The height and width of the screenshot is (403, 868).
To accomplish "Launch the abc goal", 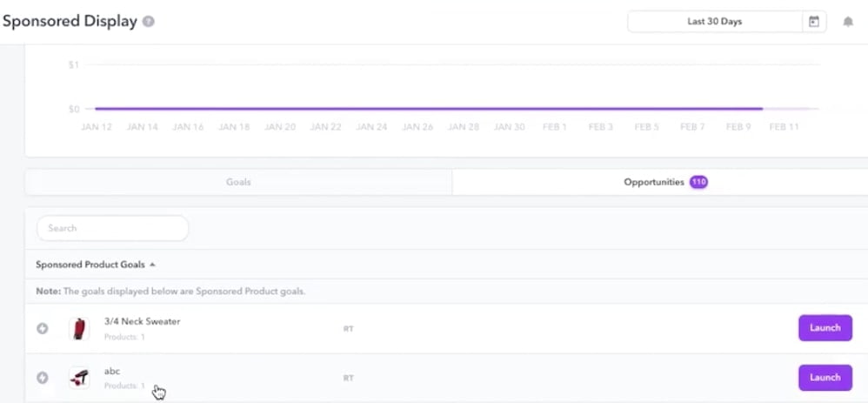I will (825, 378).
